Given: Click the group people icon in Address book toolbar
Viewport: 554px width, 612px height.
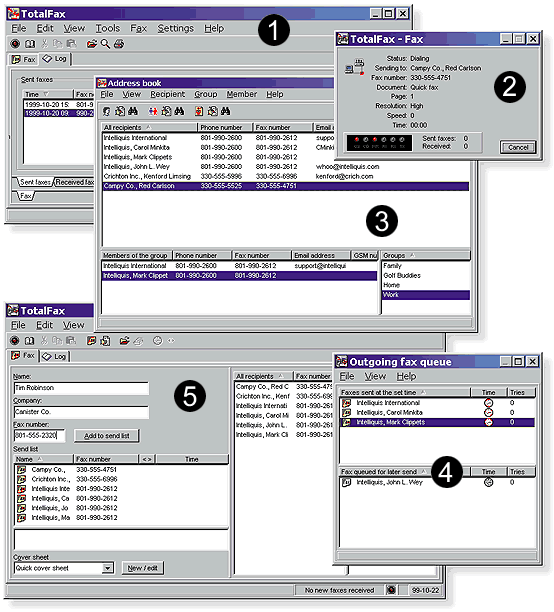Looking at the screenshot, I should 153,112.
